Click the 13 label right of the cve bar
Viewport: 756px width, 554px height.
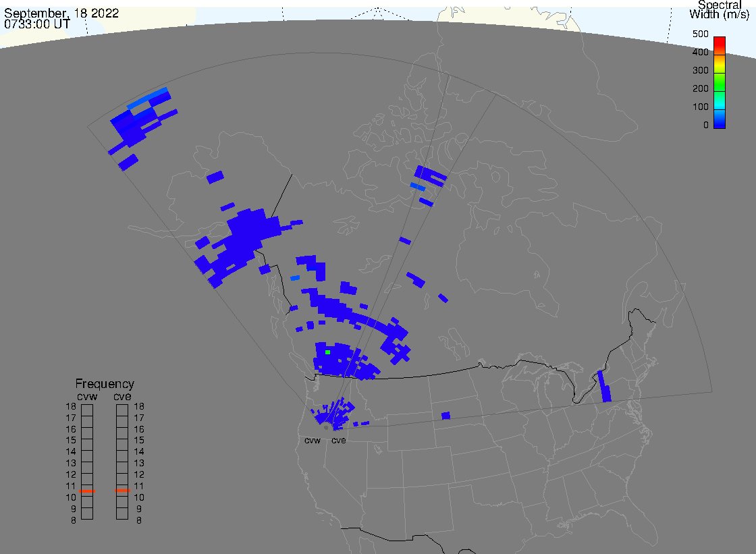pyautogui.click(x=139, y=464)
